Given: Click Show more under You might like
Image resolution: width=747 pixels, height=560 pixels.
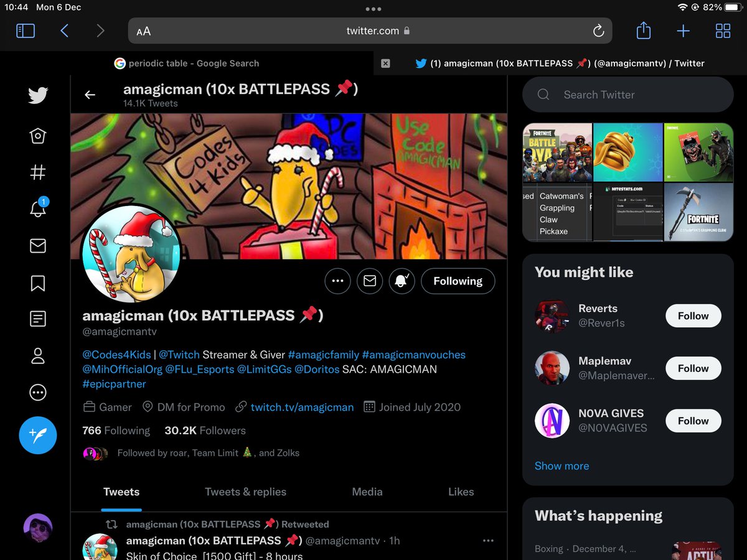Looking at the screenshot, I should click(561, 466).
